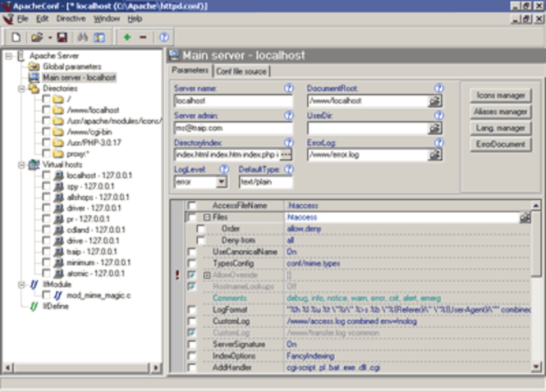Browse for the DocumentRoot folder
Image resolution: width=546 pixels, height=392 pixels.
[x=435, y=101]
